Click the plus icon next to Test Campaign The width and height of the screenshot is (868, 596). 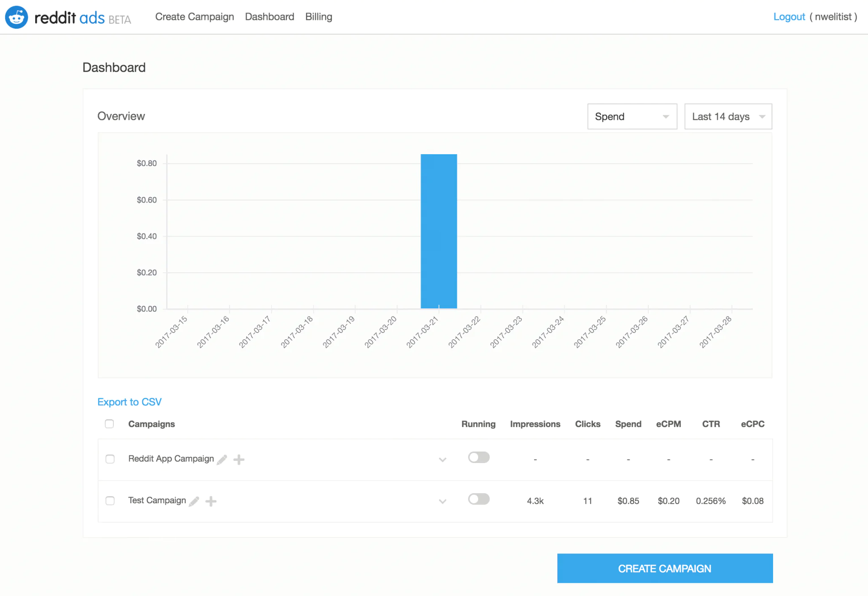(x=211, y=501)
